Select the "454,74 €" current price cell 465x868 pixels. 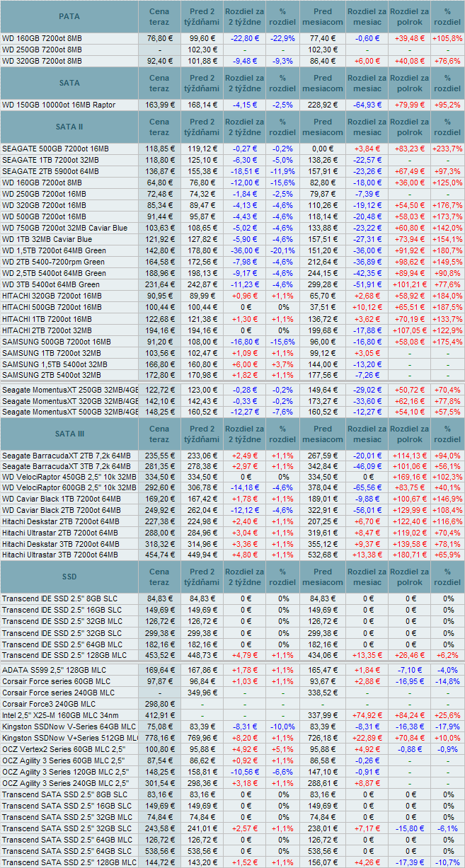(160, 555)
